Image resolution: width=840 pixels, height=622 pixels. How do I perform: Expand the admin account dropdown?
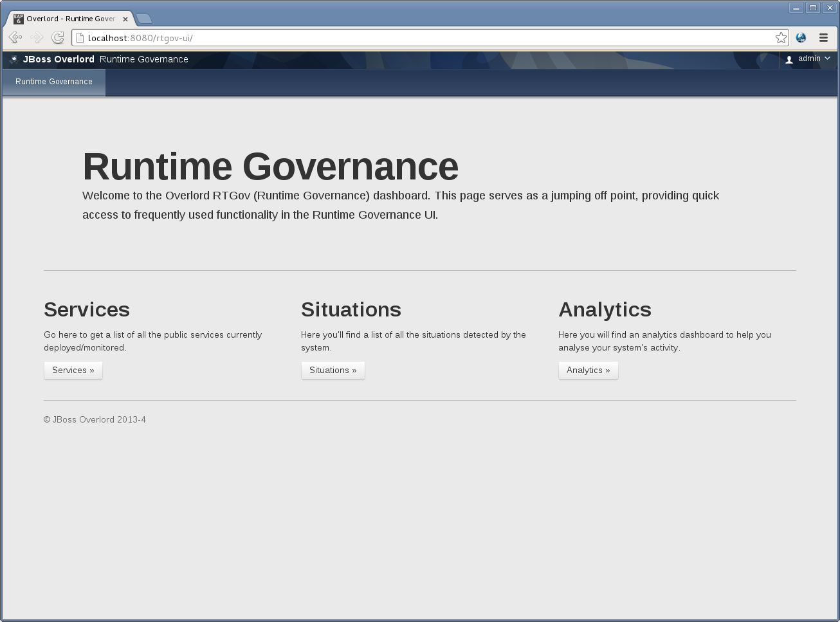point(808,59)
